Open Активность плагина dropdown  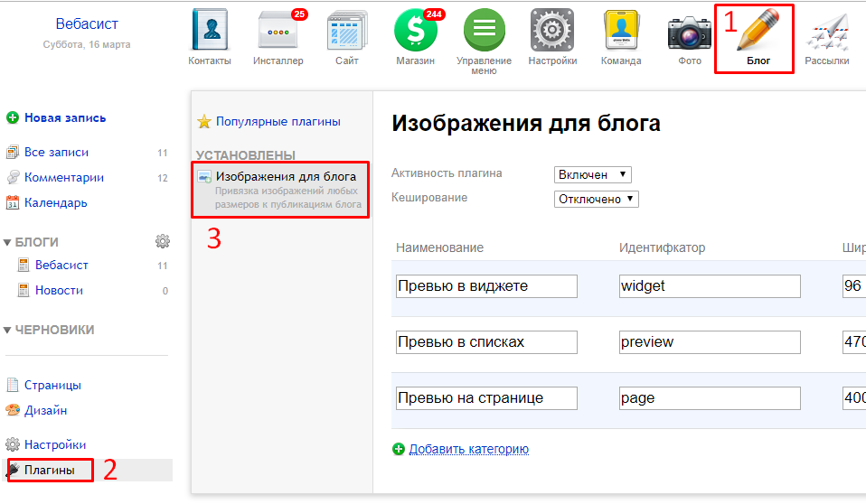click(592, 174)
